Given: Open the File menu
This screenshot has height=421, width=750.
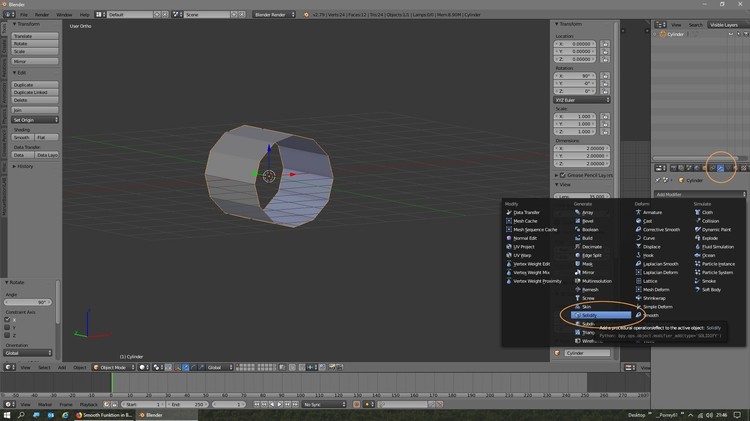Looking at the screenshot, I should (x=24, y=15).
